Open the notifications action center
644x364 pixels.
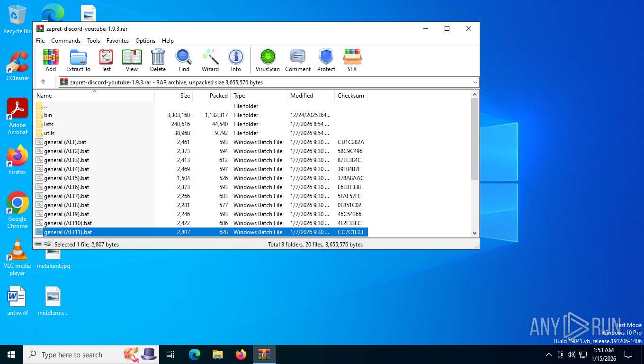click(x=628, y=355)
